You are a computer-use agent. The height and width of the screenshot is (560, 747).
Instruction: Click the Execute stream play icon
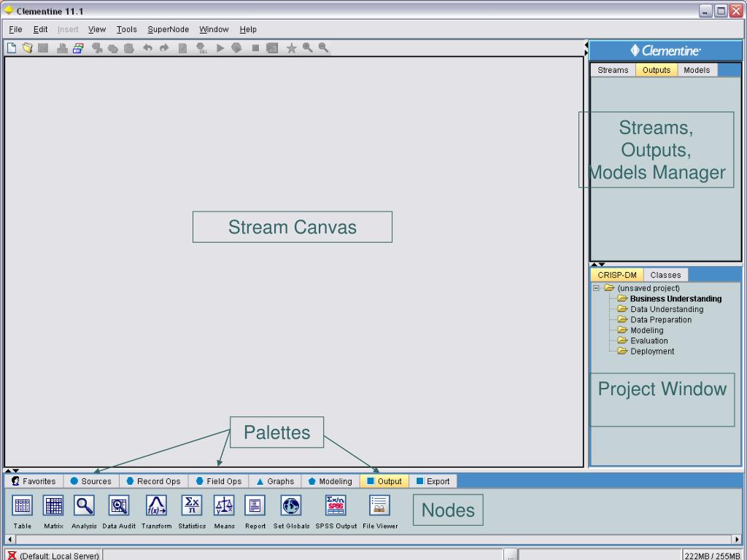(x=220, y=47)
